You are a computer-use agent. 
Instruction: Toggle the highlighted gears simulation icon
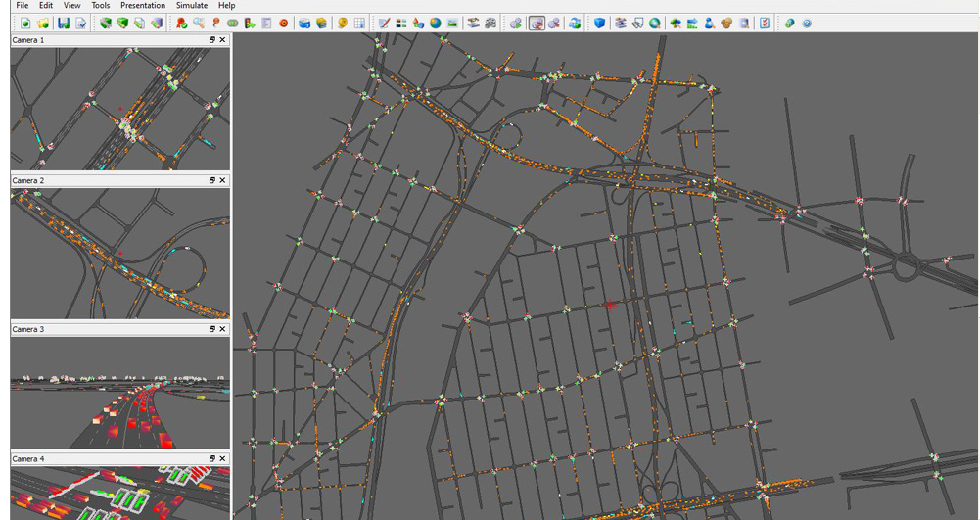click(x=537, y=24)
